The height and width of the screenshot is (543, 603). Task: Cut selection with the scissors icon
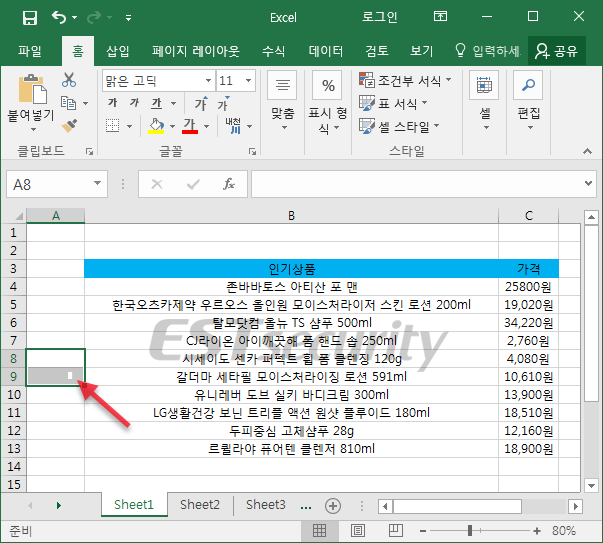click(x=69, y=80)
